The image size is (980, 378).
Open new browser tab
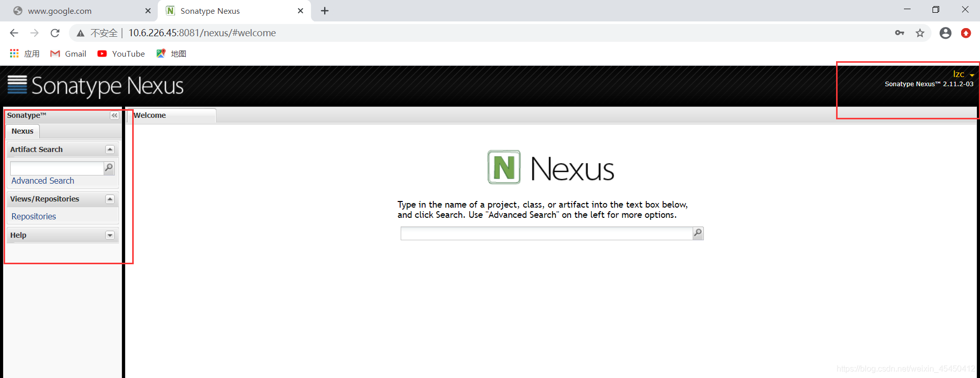click(325, 11)
